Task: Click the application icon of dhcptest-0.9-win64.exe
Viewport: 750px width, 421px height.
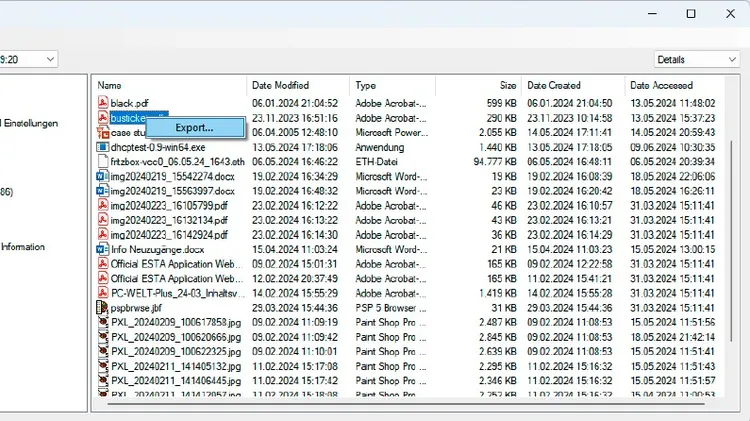Action: [103, 147]
